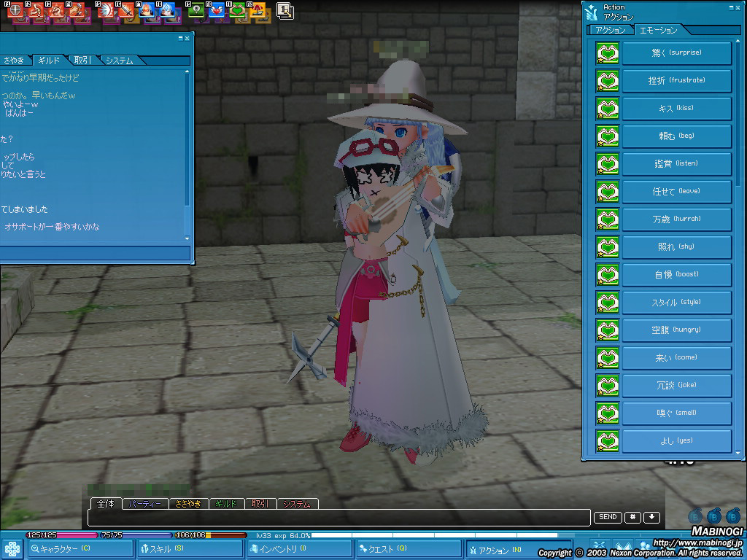Select the エモーション tab
Image resolution: width=747 pixels, height=560 pixels.
tap(658, 30)
